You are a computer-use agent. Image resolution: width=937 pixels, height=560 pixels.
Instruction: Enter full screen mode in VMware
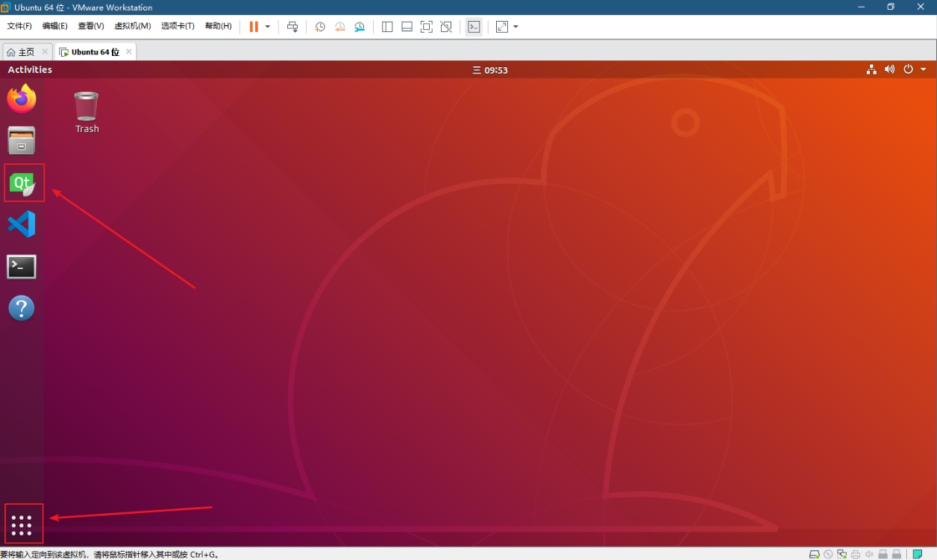pyautogui.click(x=427, y=27)
